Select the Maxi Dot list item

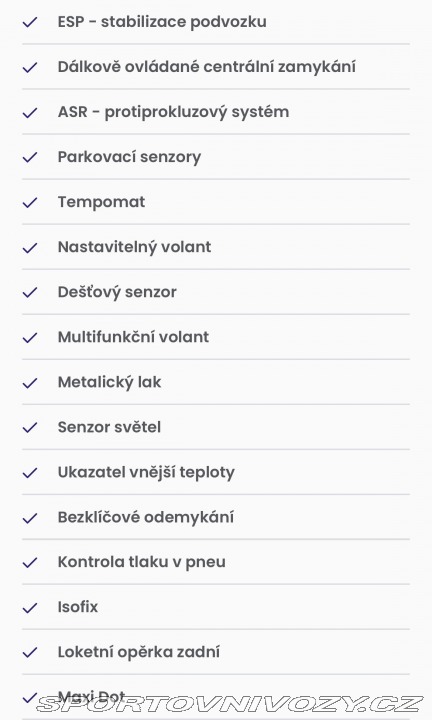(x=216, y=697)
